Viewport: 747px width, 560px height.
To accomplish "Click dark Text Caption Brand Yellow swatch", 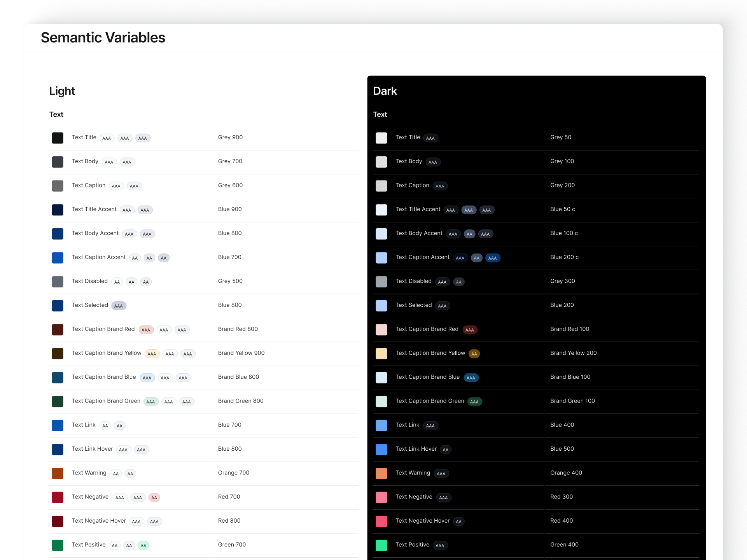I will (381, 353).
